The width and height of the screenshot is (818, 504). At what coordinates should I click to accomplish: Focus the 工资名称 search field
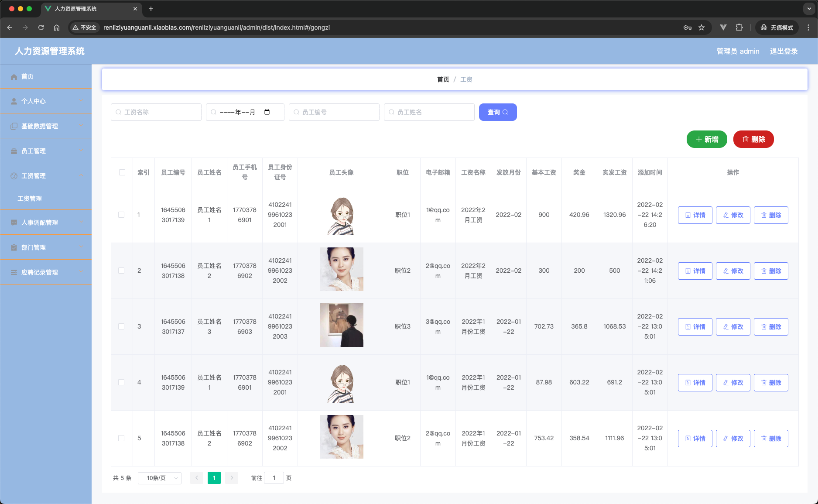156,112
